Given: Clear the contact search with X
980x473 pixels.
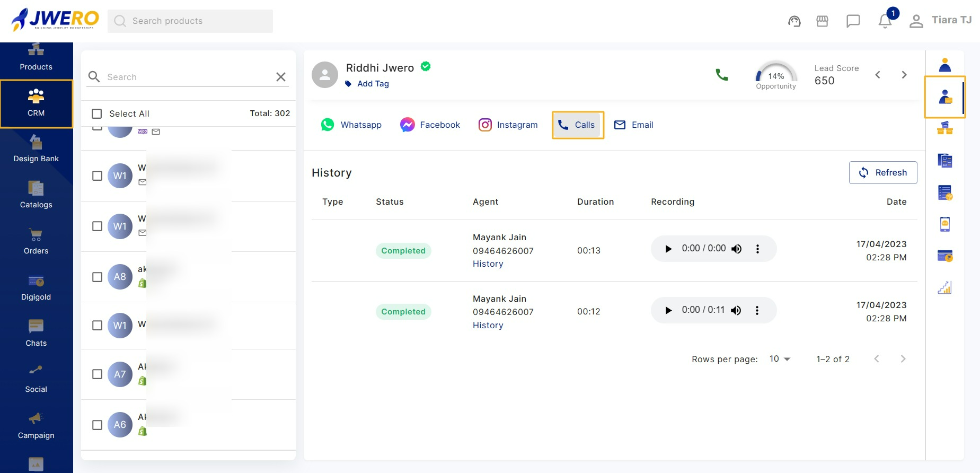Looking at the screenshot, I should coord(281,77).
